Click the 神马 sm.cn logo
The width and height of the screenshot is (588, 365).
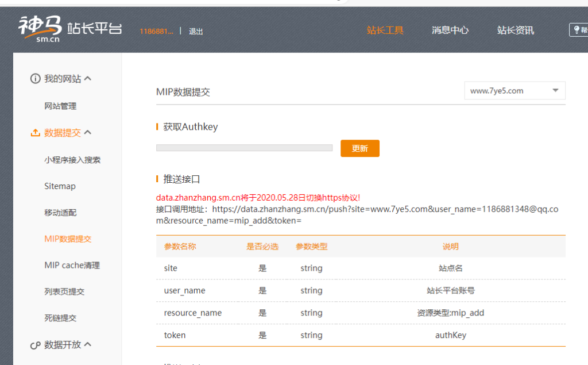coord(40,29)
